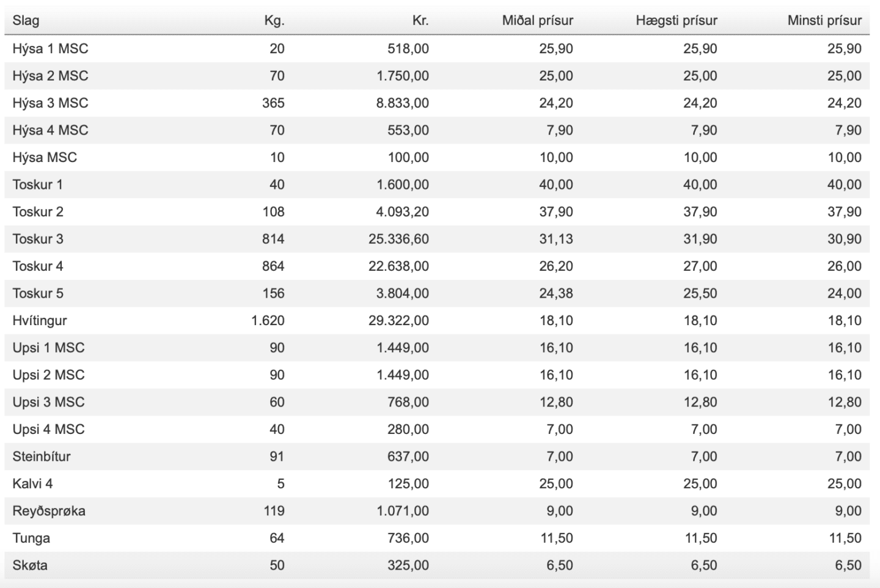Select the Skøta row label
880x588 pixels.
30,565
